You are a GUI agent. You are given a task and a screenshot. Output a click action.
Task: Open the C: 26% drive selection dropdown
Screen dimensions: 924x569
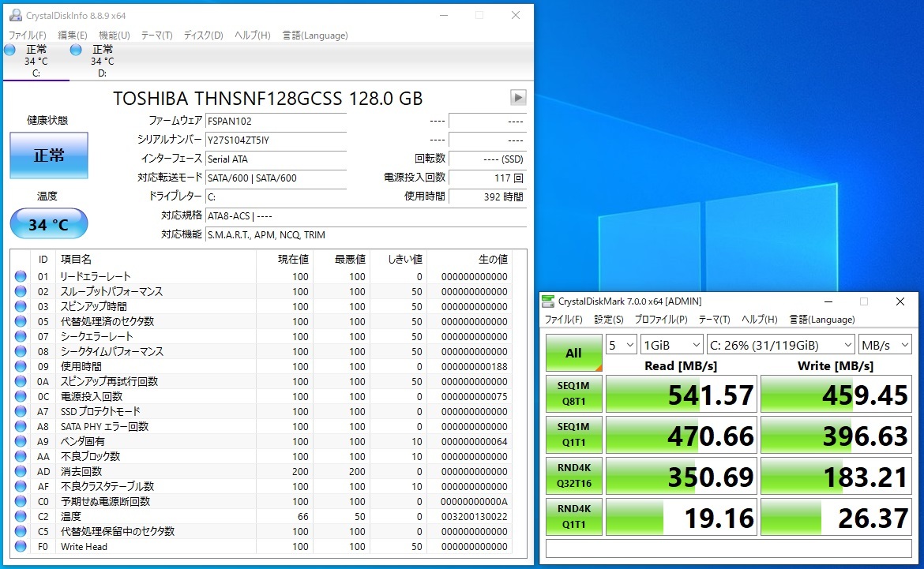tap(780, 345)
